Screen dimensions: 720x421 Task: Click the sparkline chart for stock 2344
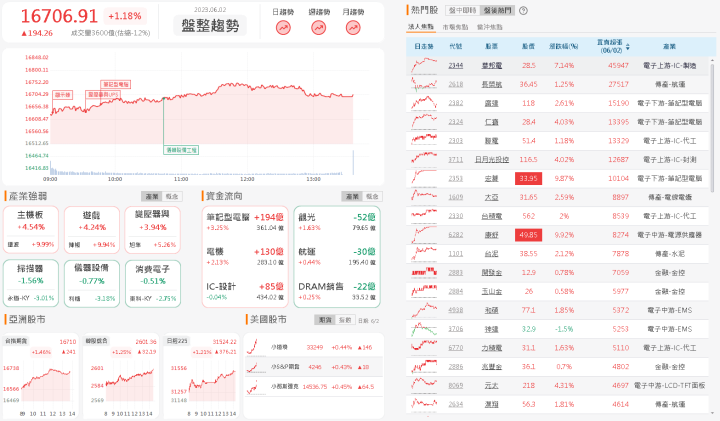pos(424,66)
